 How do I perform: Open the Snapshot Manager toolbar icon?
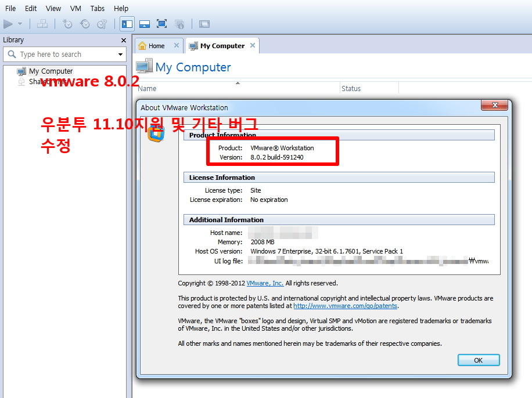(102, 24)
